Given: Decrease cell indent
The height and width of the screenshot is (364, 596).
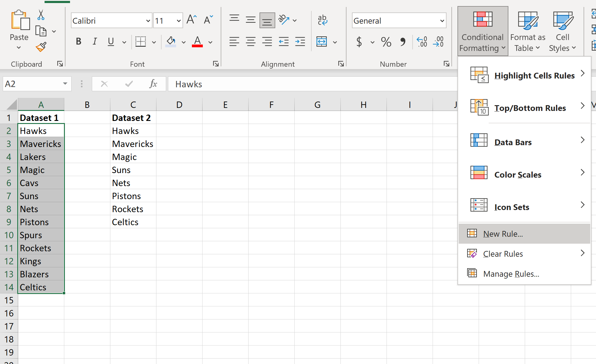Looking at the screenshot, I should 284,42.
